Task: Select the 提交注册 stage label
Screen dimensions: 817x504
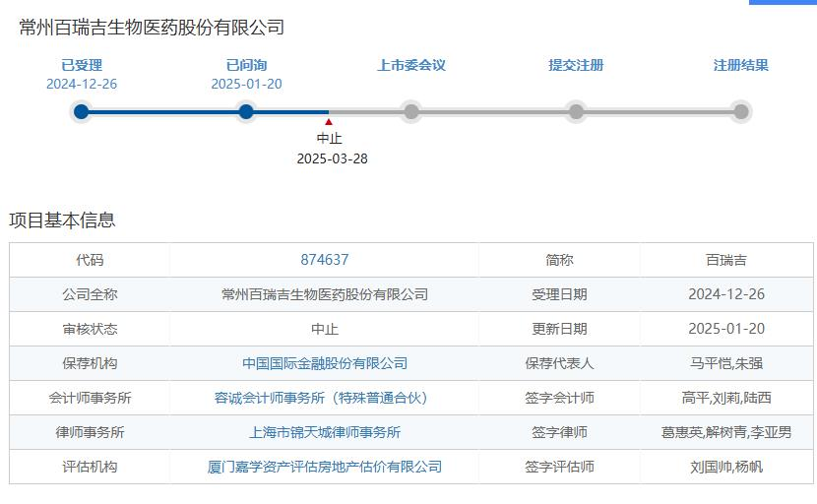Action: point(576,65)
